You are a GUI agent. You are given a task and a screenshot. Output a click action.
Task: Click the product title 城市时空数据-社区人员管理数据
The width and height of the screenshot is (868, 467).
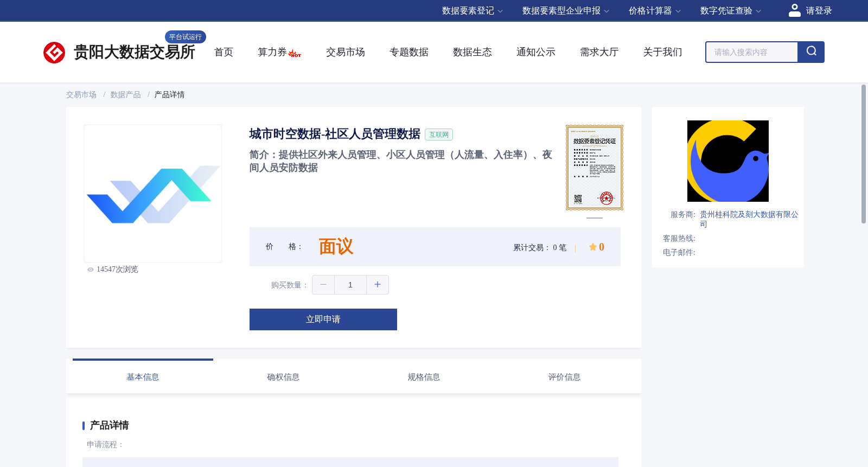pos(335,134)
